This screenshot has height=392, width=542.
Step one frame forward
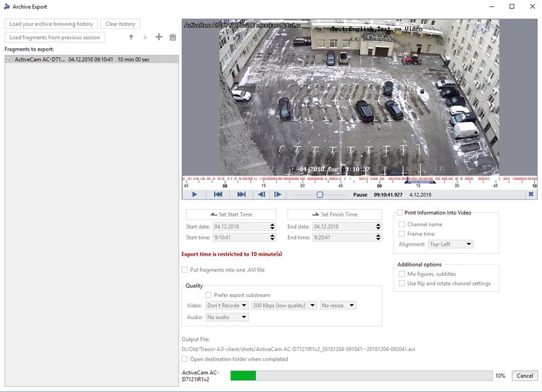point(277,195)
